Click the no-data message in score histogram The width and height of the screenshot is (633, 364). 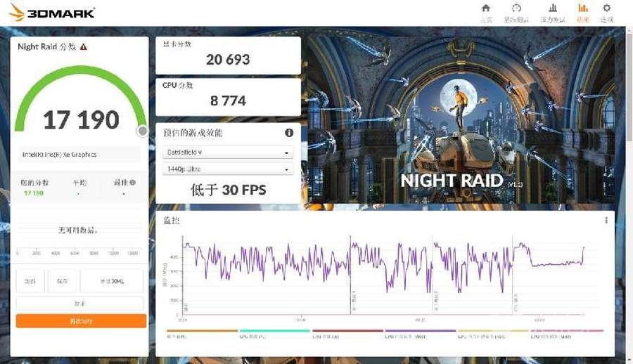point(78,230)
